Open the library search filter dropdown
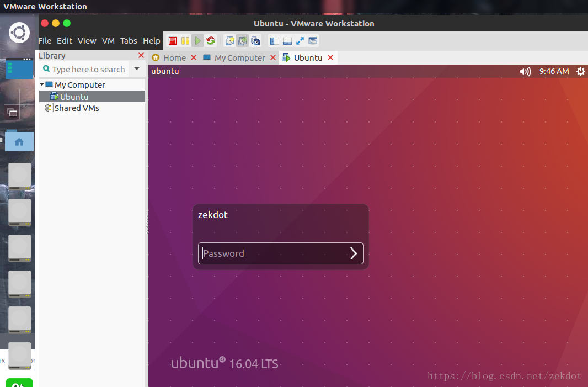Screen dimensions: 588x387 (x=137, y=69)
